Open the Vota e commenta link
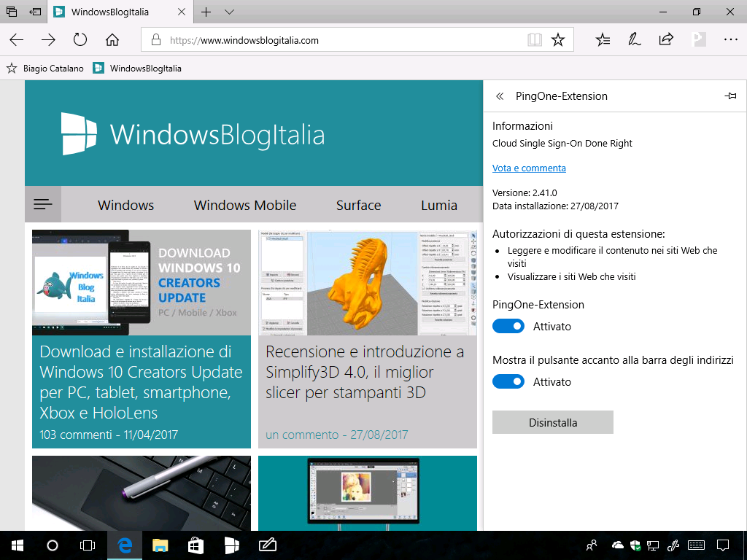 [529, 168]
